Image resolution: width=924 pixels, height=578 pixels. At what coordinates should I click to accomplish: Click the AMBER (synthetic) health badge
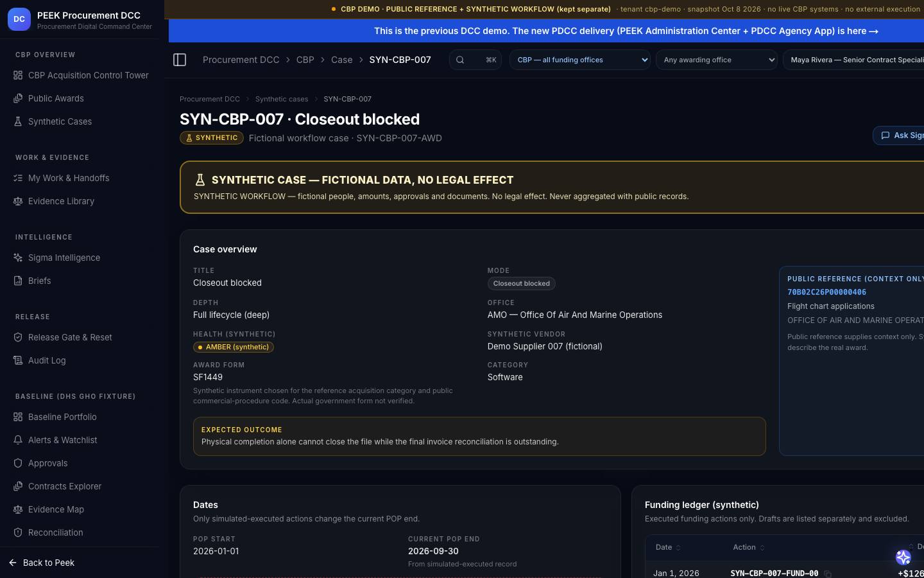(x=234, y=347)
